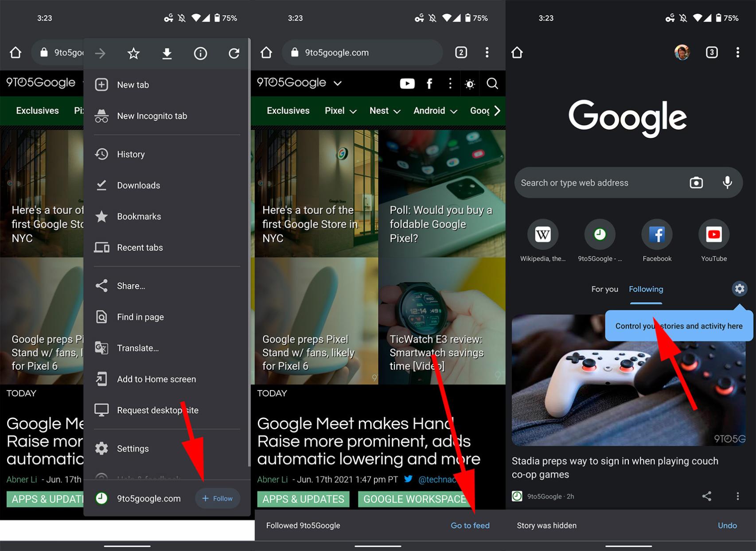The width and height of the screenshot is (756, 551).
Task: Open site search magnifier icon
Action: pos(492,83)
